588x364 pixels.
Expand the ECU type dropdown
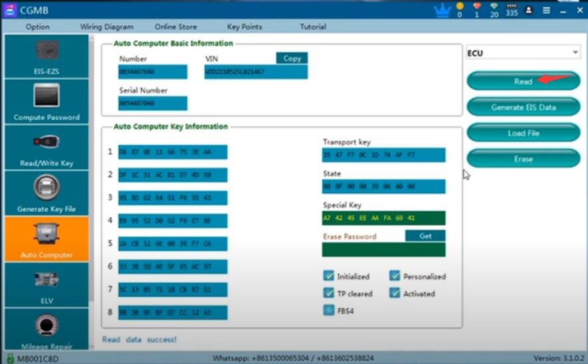[523, 53]
